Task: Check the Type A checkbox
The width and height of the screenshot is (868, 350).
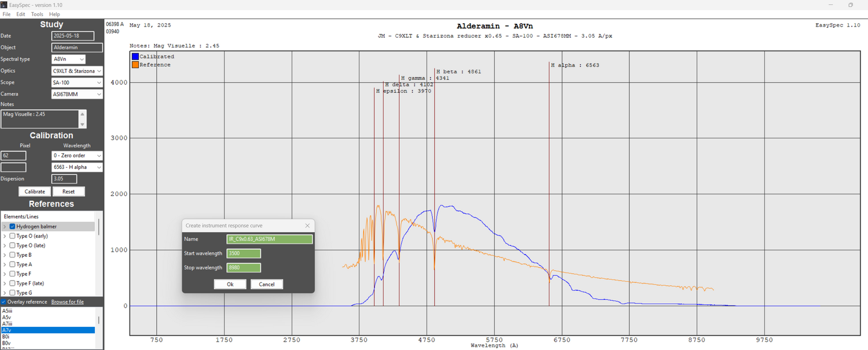Action: coord(13,264)
